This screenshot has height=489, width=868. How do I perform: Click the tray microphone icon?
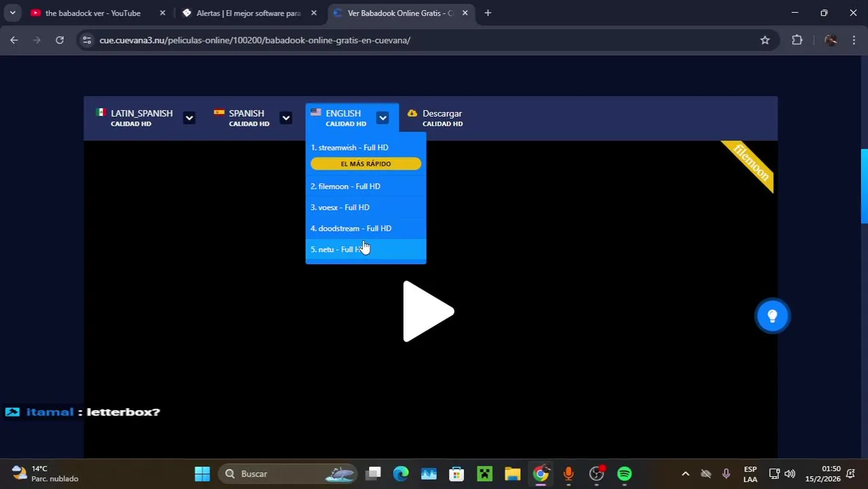click(726, 473)
